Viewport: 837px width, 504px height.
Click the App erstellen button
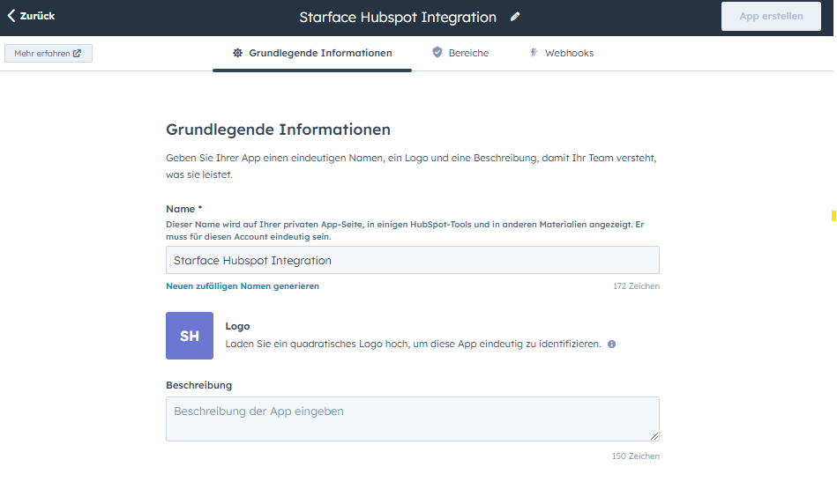coord(771,16)
